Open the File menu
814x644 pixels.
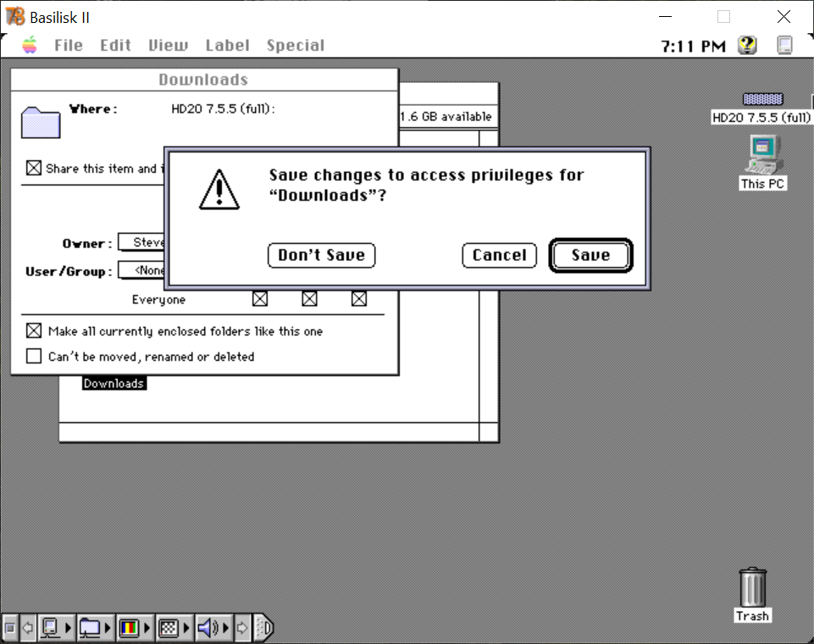69,46
